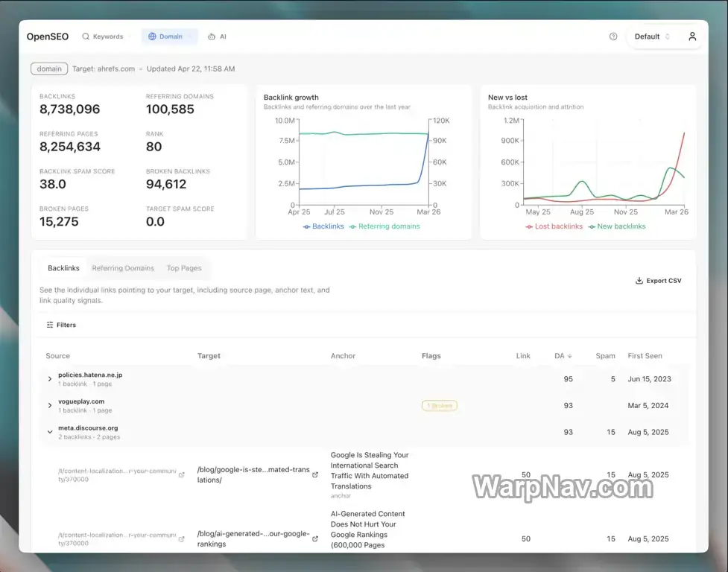Screen dimensions: 728x572
Task: Click the Referring Domains value 100,585
Action: (x=170, y=109)
